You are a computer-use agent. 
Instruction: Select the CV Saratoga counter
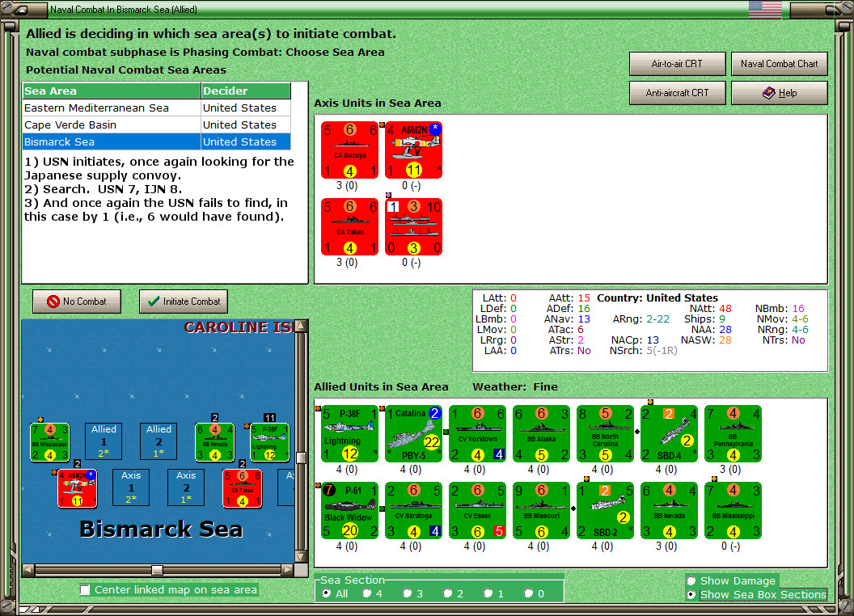click(413, 510)
